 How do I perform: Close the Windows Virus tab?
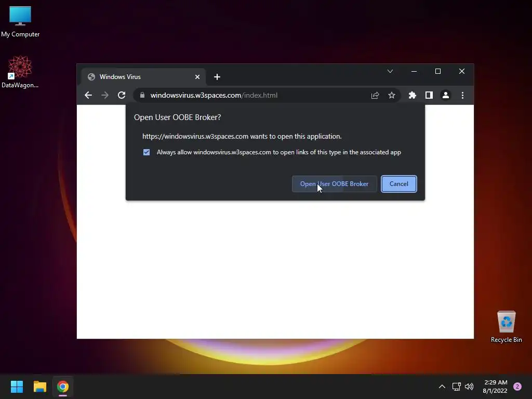(197, 77)
